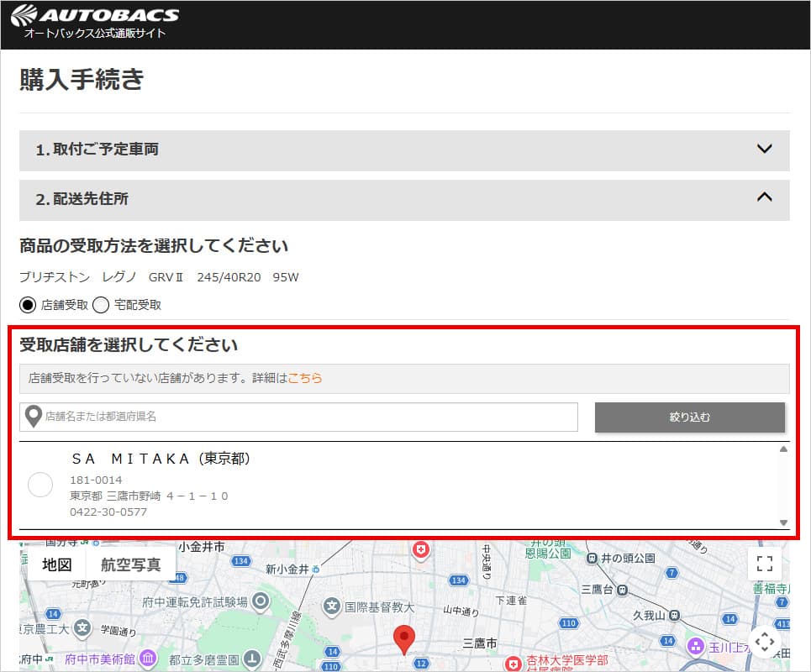Click the 三鷹市 label on map
The image size is (811, 672).
[480, 643]
